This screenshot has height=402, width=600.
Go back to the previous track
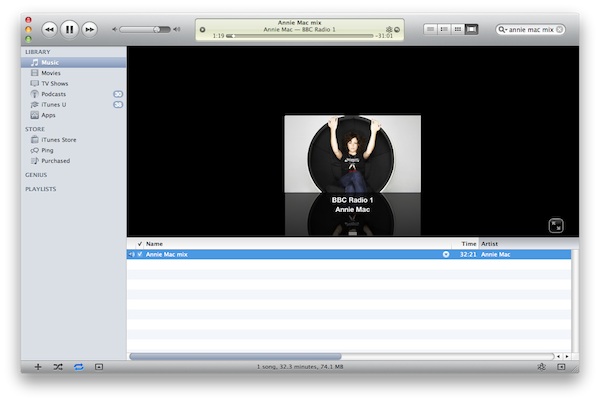click(x=49, y=29)
